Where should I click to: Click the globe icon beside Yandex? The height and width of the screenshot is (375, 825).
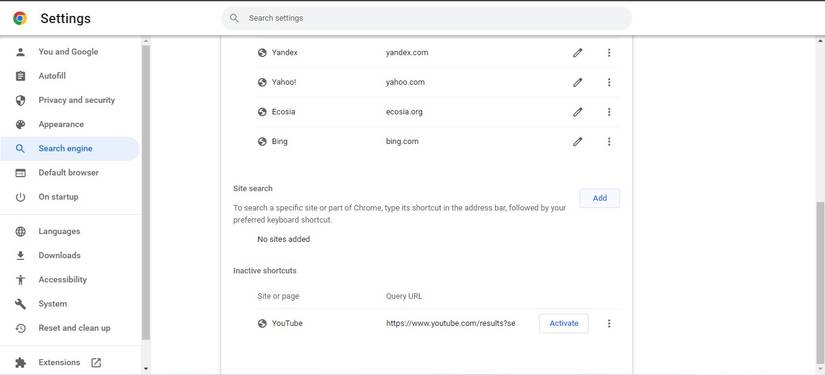[x=262, y=53]
